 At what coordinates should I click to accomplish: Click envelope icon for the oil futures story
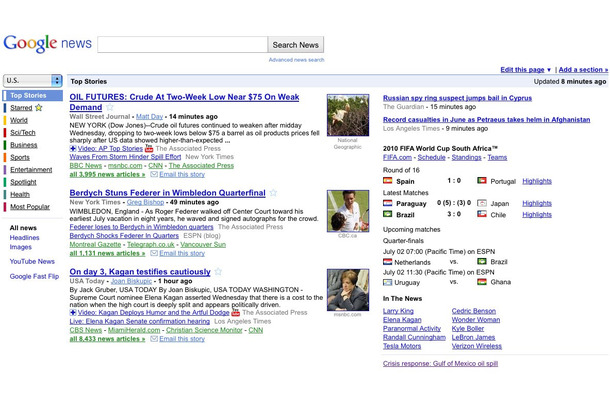[154, 174]
